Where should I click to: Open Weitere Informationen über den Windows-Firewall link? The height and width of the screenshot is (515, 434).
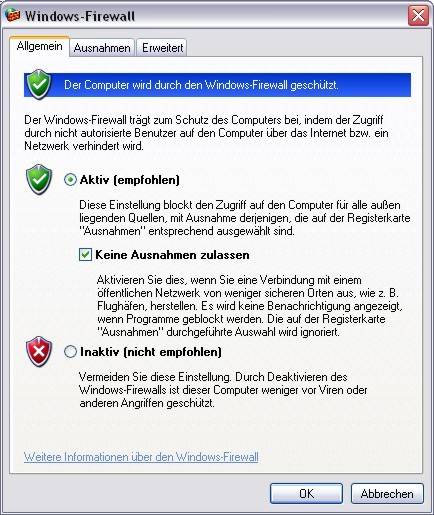pos(141,457)
